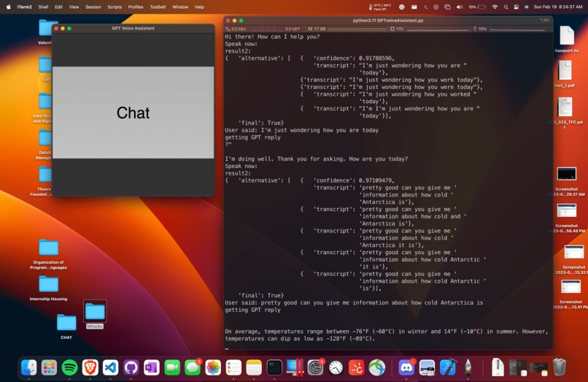Open FaceTime from the dock
The width and height of the screenshot is (588, 382).
pyautogui.click(x=172, y=367)
